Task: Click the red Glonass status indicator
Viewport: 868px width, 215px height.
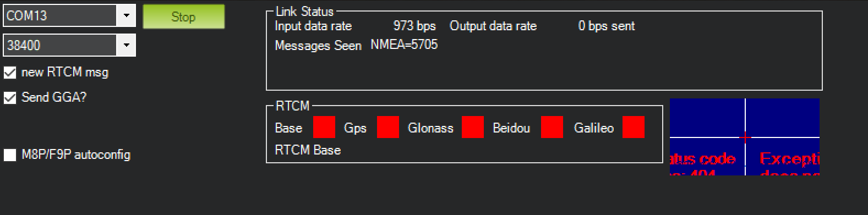Action: click(472, 127)
